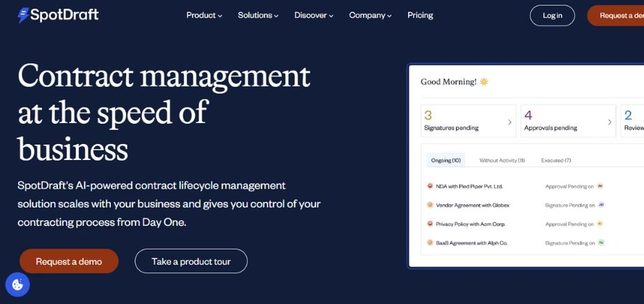The height and width of the screenshot is (304, 644).
Task: Click the avatar badge in the NDA with Pied Piper row
Action: click(600, 186)
